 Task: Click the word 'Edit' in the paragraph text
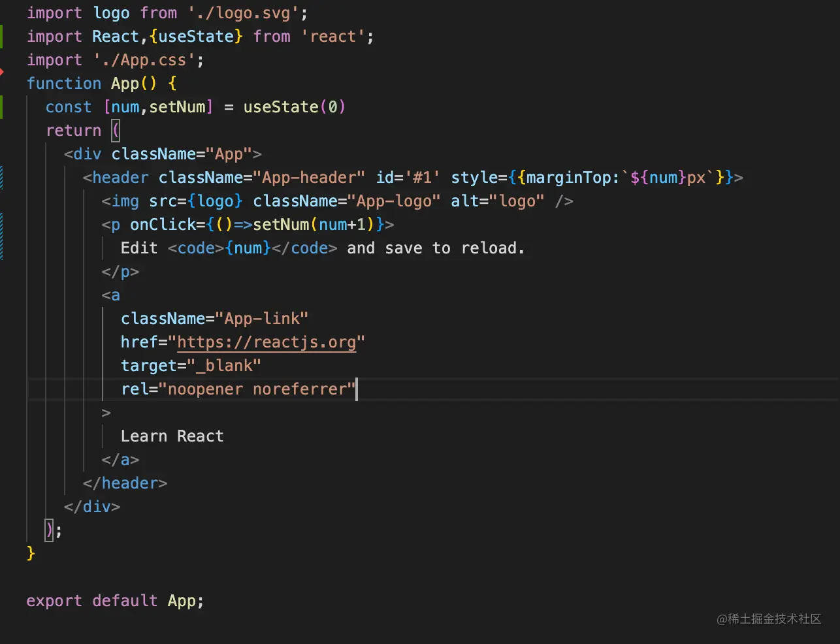click(139, 248)
